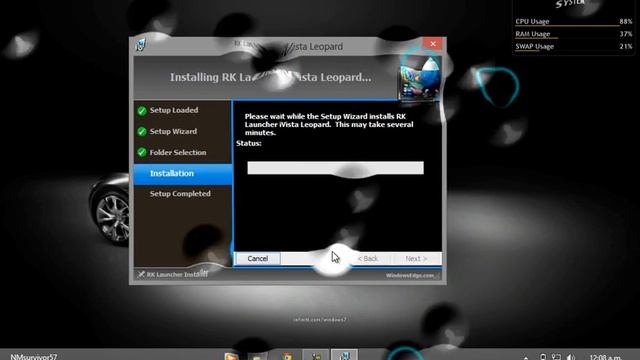The width and height of the screenshot is (640, 360).
Task: Click the green check beside Setup Loaded
Action: [142, 111]
